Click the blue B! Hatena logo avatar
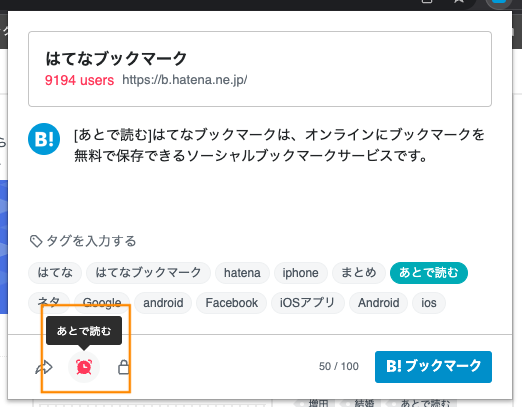 click(x=44, y=139)
